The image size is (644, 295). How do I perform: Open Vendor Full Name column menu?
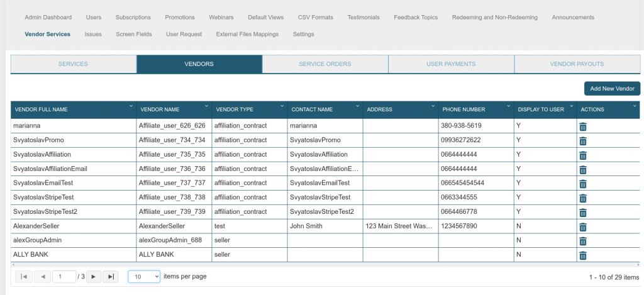[131, 106]
